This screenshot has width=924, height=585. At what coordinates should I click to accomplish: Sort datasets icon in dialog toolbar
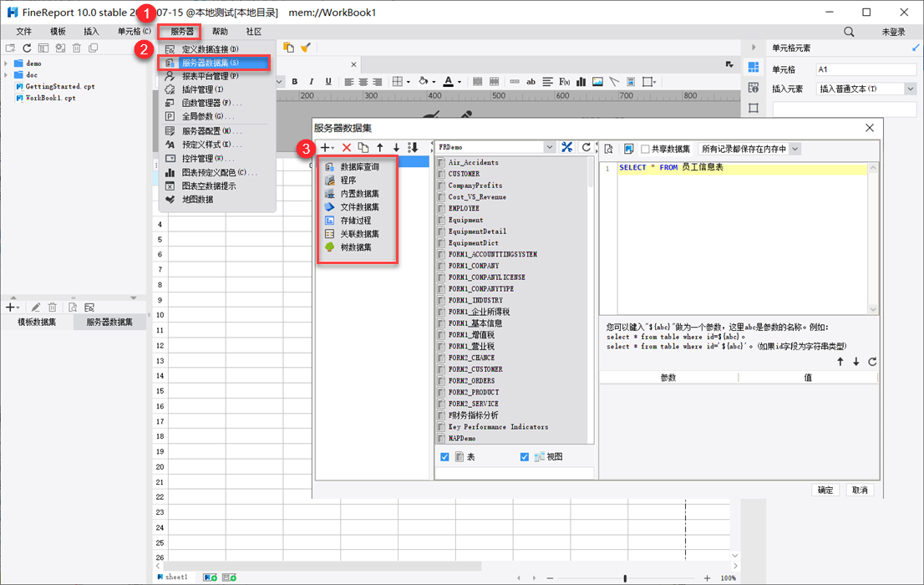tap(413, 147)
